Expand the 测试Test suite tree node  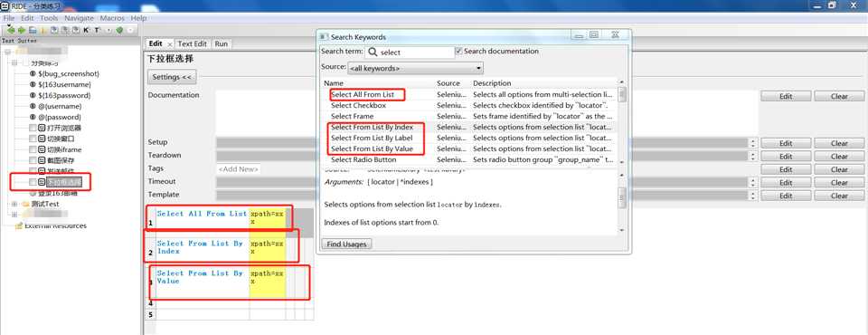(x=14, y=204)
